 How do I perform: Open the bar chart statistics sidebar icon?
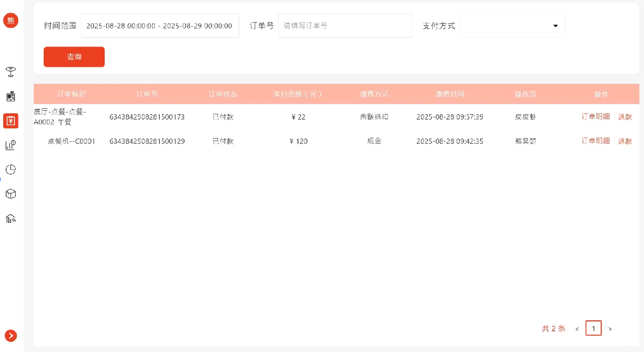[x=11, y=145]
